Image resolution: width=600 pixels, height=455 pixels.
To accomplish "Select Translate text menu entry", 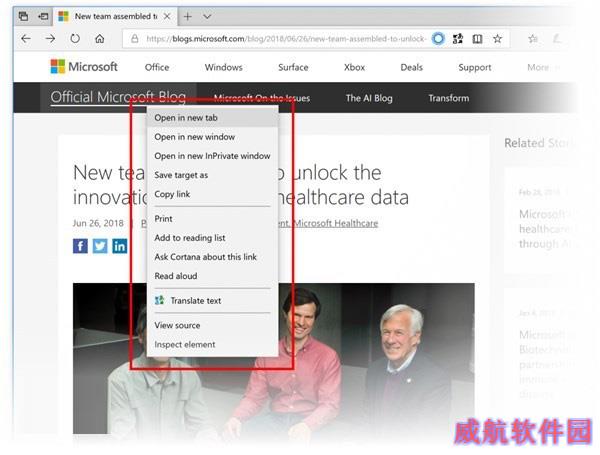I will (212, 301).
